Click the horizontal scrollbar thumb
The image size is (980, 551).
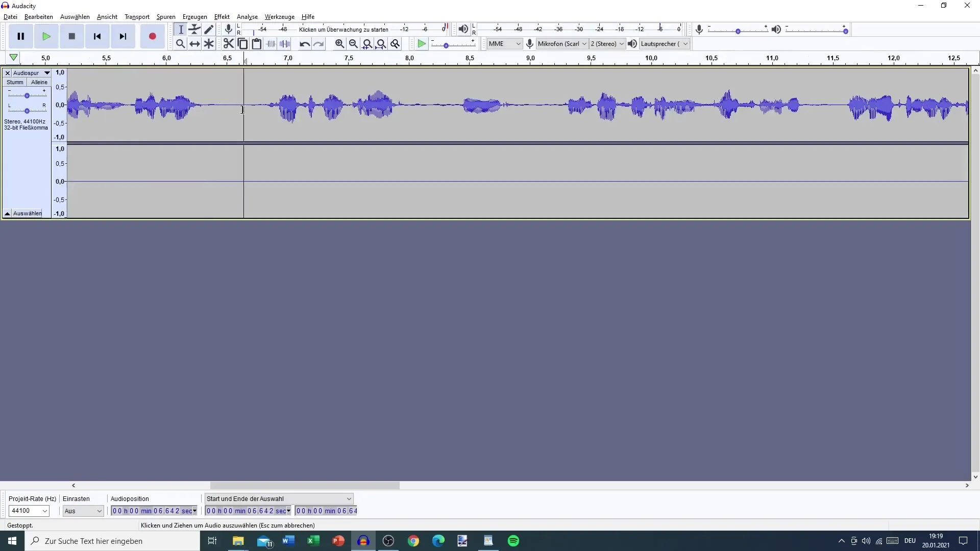pyautogui.click(x=305, y=486)
